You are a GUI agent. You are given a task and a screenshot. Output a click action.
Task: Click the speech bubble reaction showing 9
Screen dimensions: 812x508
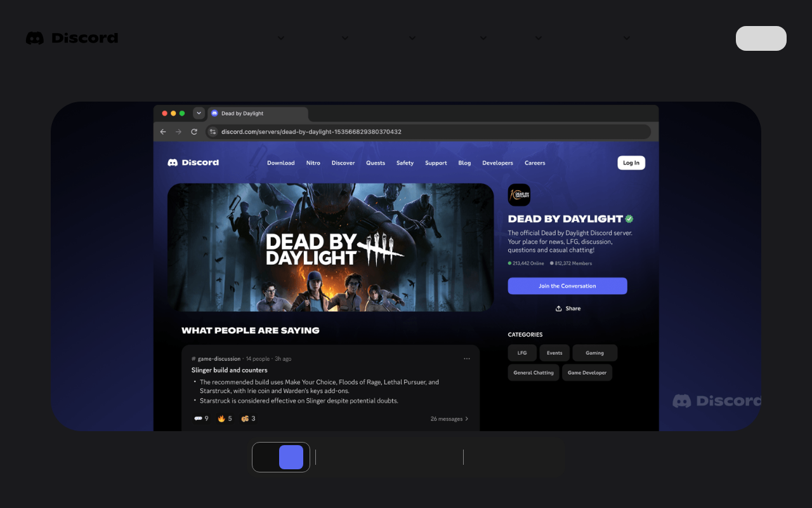pyautogui.click(x=201, y=418)
